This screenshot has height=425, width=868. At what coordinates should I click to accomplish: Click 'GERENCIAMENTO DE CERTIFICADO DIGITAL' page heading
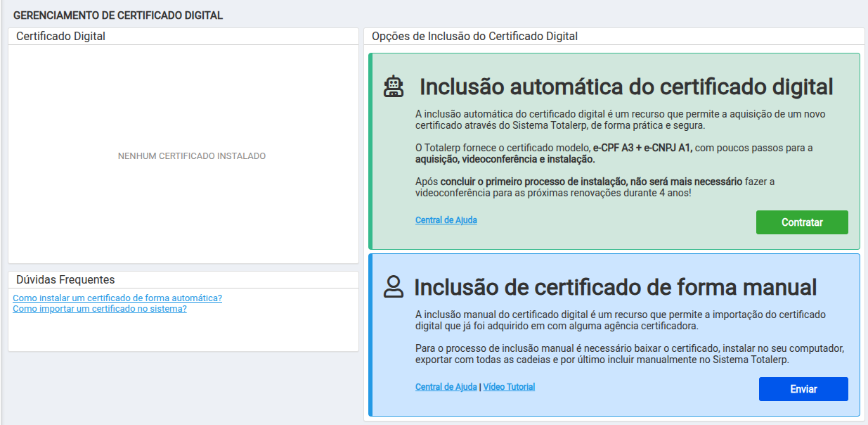pyautogui.click(x=118, y=15)
